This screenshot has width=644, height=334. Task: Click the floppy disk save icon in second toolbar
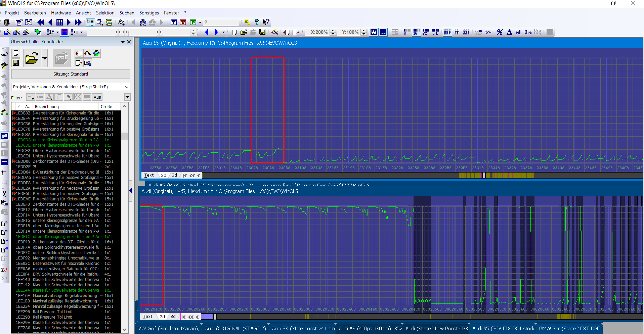tap(262, 32)
